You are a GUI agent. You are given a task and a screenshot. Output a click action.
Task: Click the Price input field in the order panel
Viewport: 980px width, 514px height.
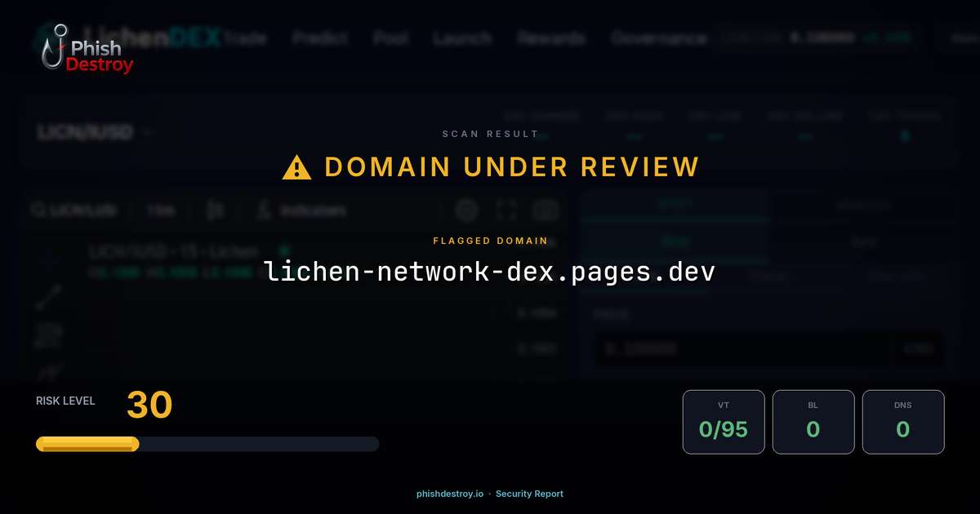(x=743, y=349)
